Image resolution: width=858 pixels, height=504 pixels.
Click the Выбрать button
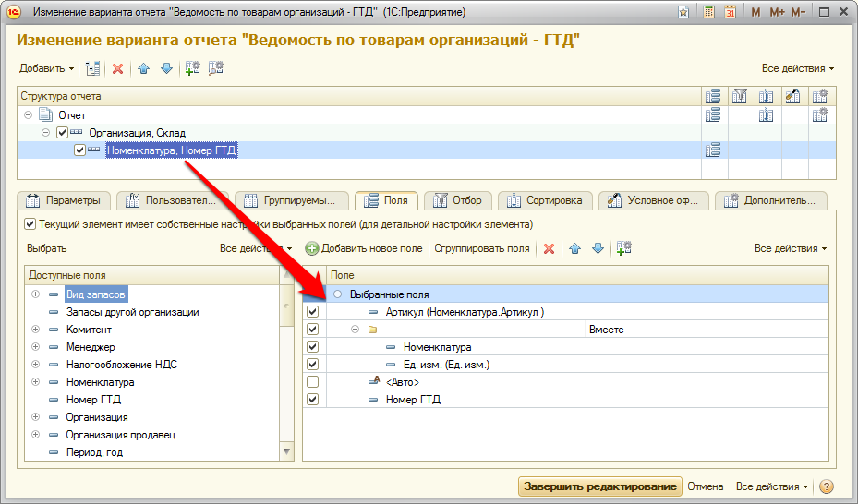(x=47, y=248)
